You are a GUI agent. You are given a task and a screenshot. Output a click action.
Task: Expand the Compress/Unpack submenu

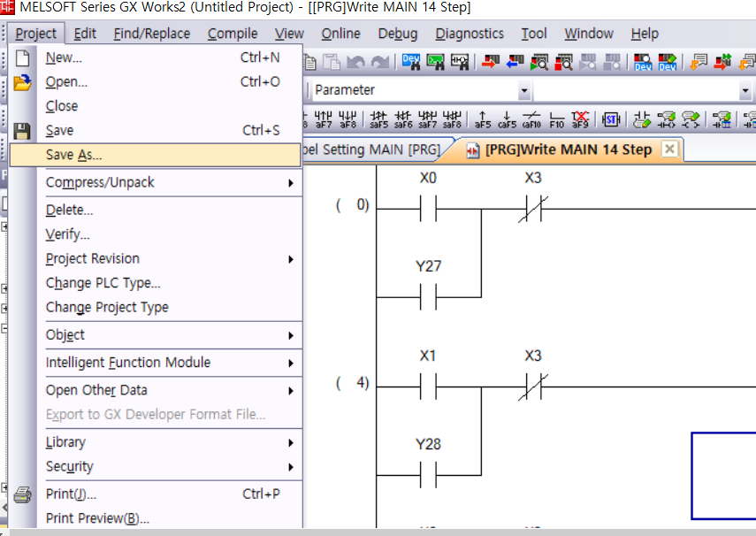pos(290,183)
